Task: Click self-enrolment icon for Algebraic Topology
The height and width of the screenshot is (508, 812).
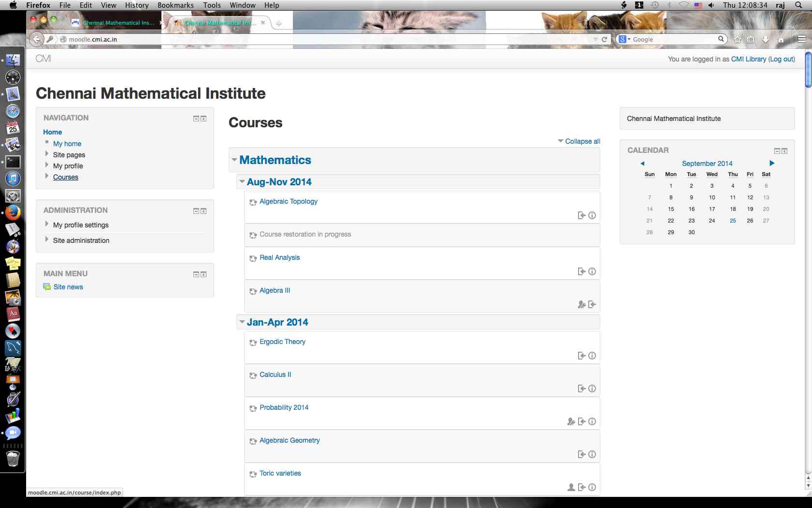Action: click(x=582, y=215)
